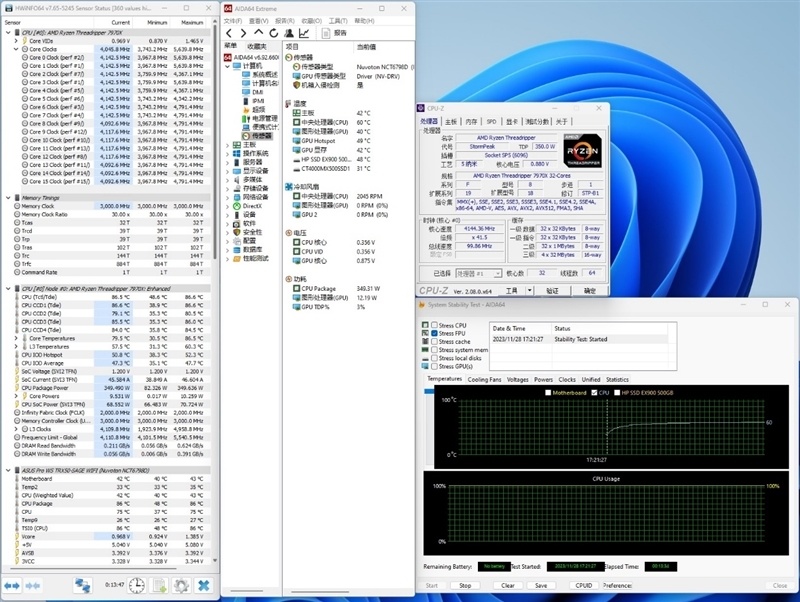
Task: Click the red X icon in HWiNFO bottom bar
Action: 203,585
